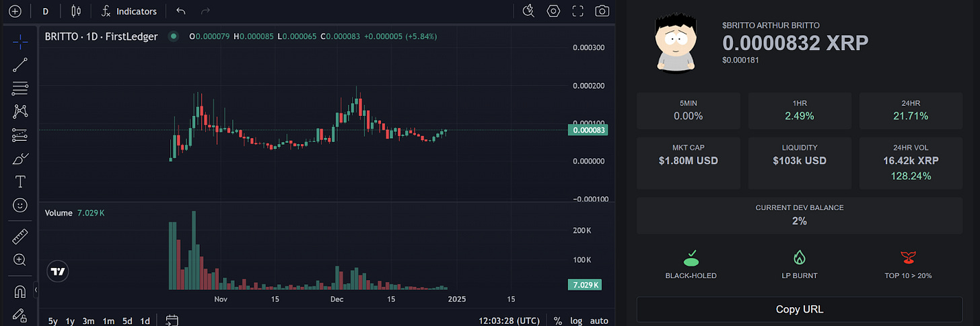
Task: Toggle lock all drawing tools
Action: pos(20,315)
